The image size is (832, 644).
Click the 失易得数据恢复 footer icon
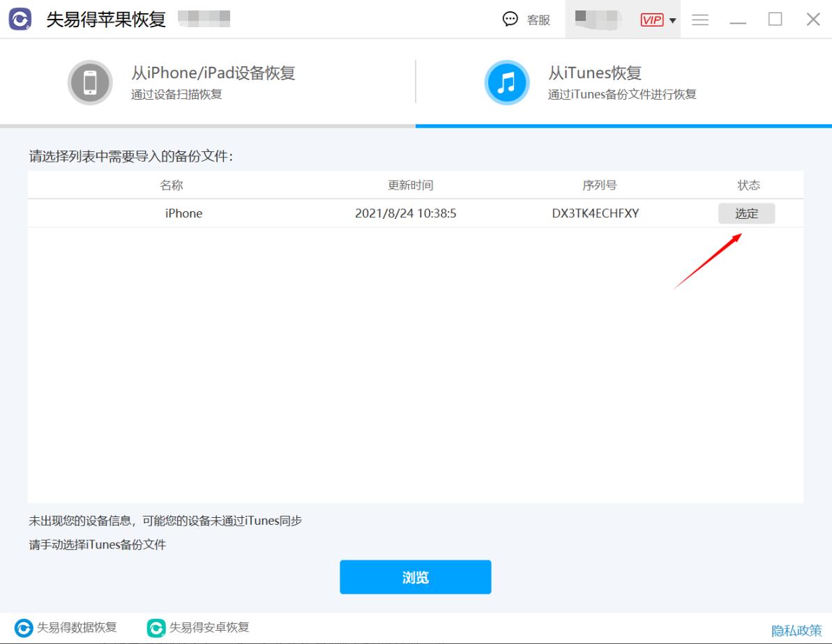pos(21,628)
